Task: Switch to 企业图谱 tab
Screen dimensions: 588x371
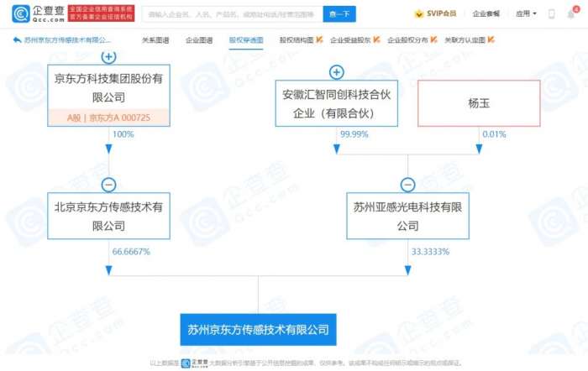Action: tap(199, 40)
